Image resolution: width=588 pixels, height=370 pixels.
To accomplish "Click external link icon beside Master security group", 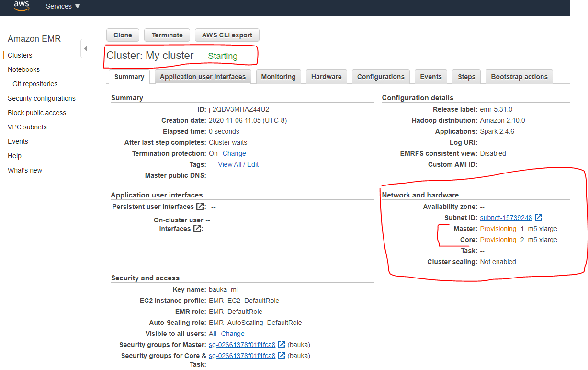I will click(282, 345).
